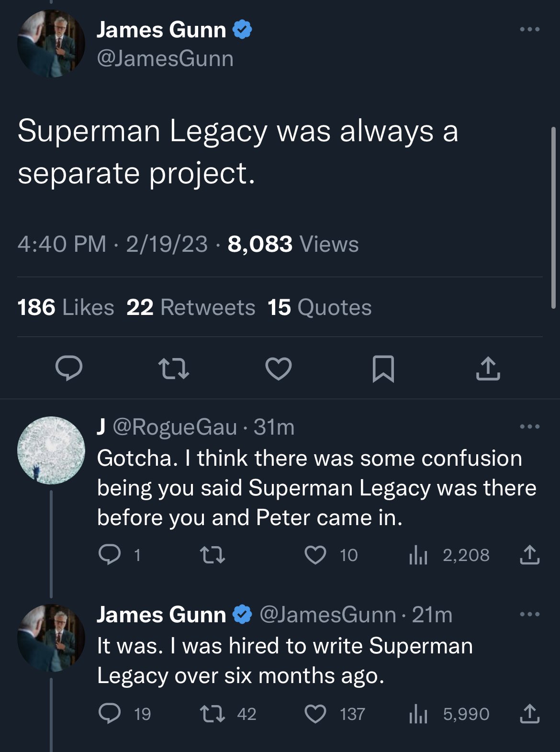Reply to the main Superman Legacy tweet
This screenshot has height=752, width=560.
pyautogui.click(x=69, y=368)
